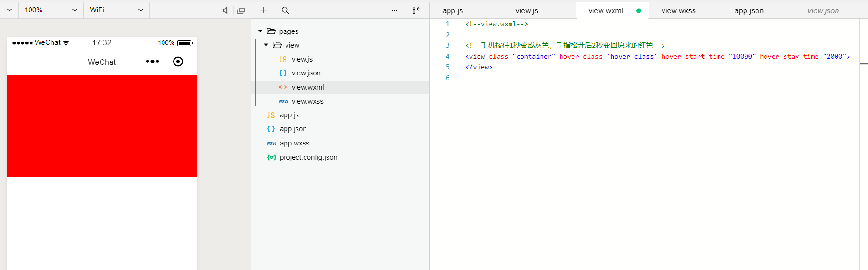Viewport: 868px width, 270px height.
Task: Click the WiFi signal icon in simulator status bar
Action: tap(66, 43)
